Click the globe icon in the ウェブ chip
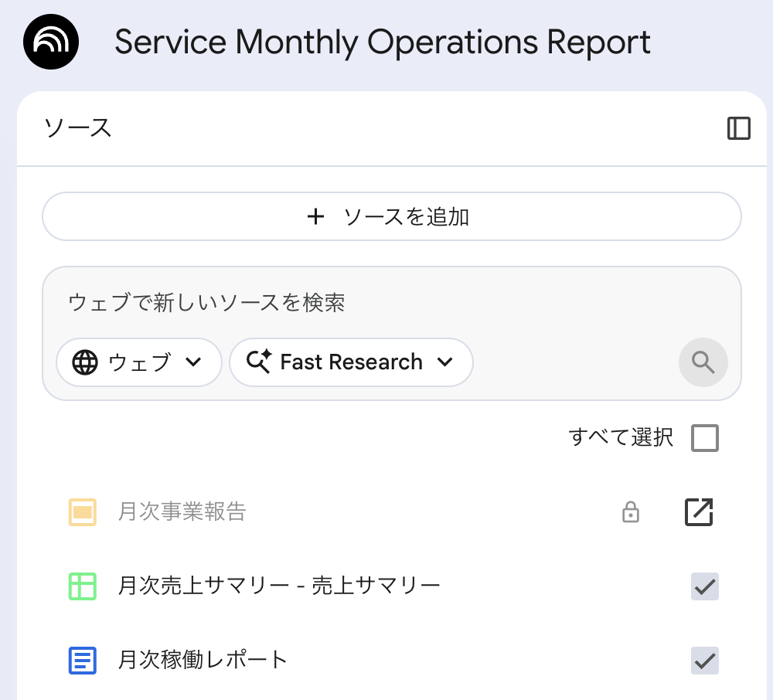This screenshot has width=773, height=700. point(85,362)
